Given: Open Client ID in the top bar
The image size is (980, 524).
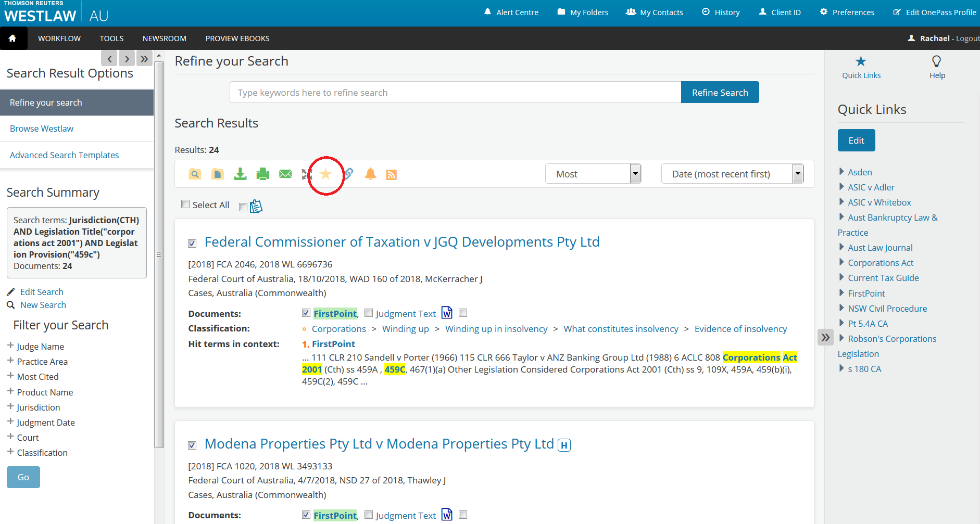Looking at the screenshot, I should click(780, 12).
